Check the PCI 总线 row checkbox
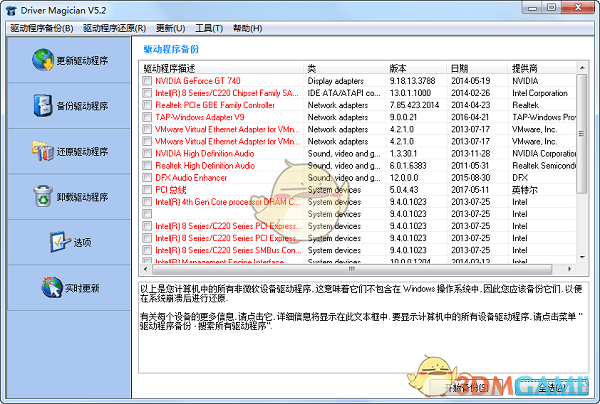This screenshot has width=600, height=404. [147, 189]
